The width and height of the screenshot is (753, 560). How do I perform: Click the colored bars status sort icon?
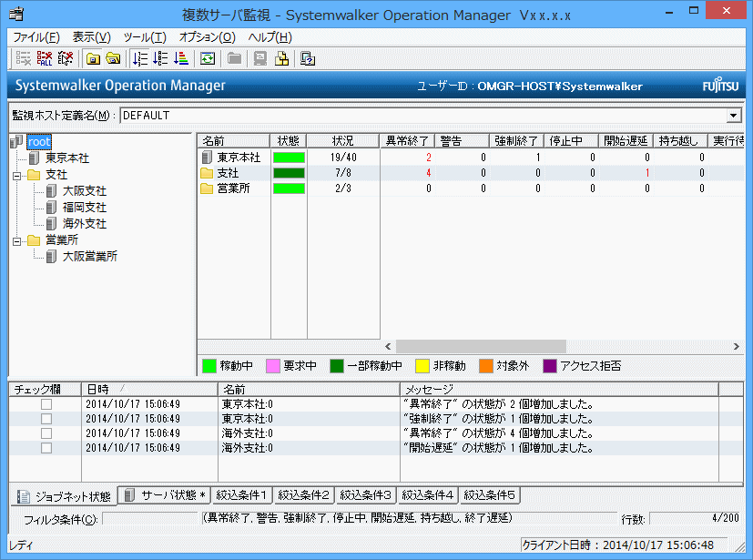tap(179, 59)
